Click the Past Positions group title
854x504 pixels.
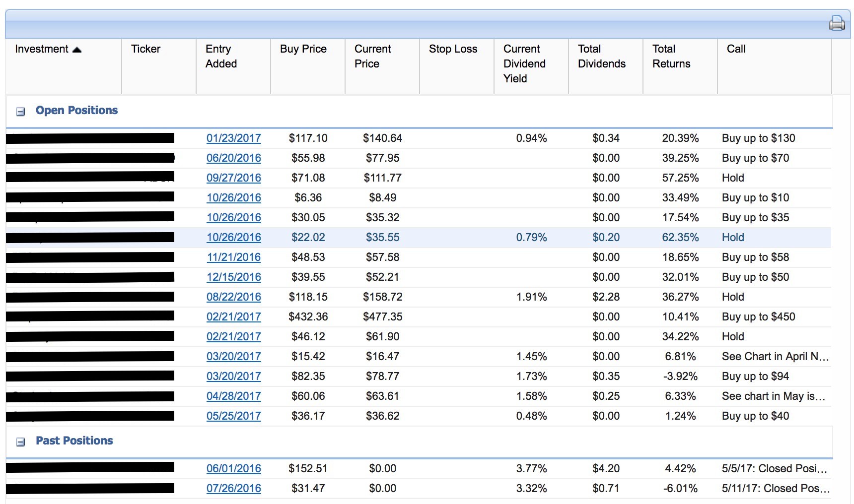click(x=74, y=441)
